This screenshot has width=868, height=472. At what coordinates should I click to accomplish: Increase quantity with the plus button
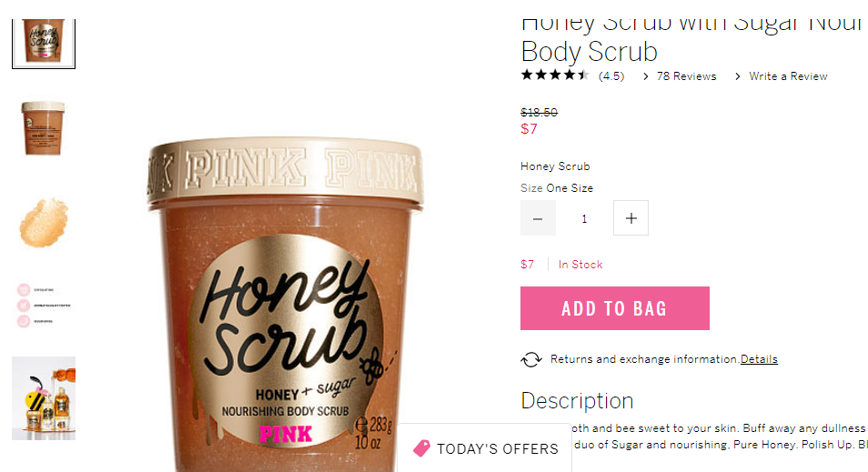point(631,218)
